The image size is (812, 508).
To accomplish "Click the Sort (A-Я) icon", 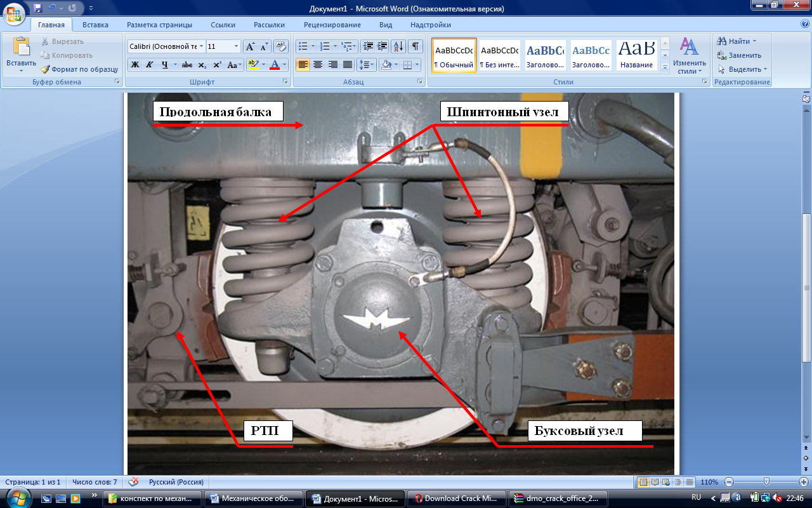I will pos(398,46).
